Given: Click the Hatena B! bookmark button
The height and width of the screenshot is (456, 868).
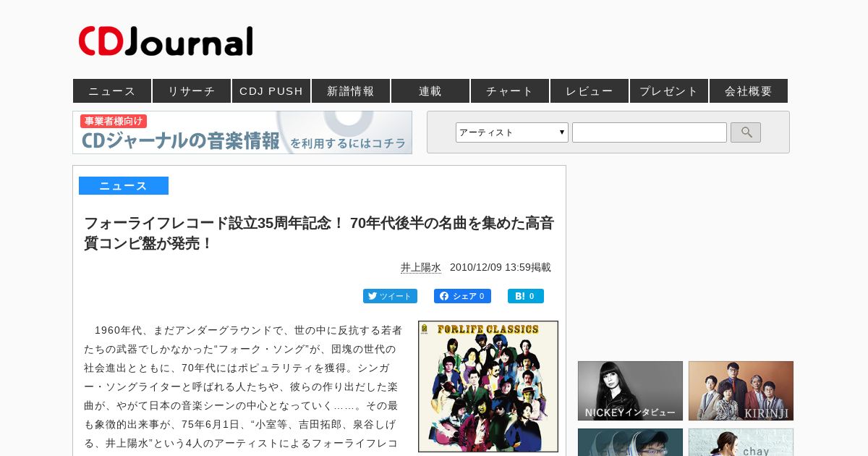Looking at the screenshot, I should (x=526, y=296).
